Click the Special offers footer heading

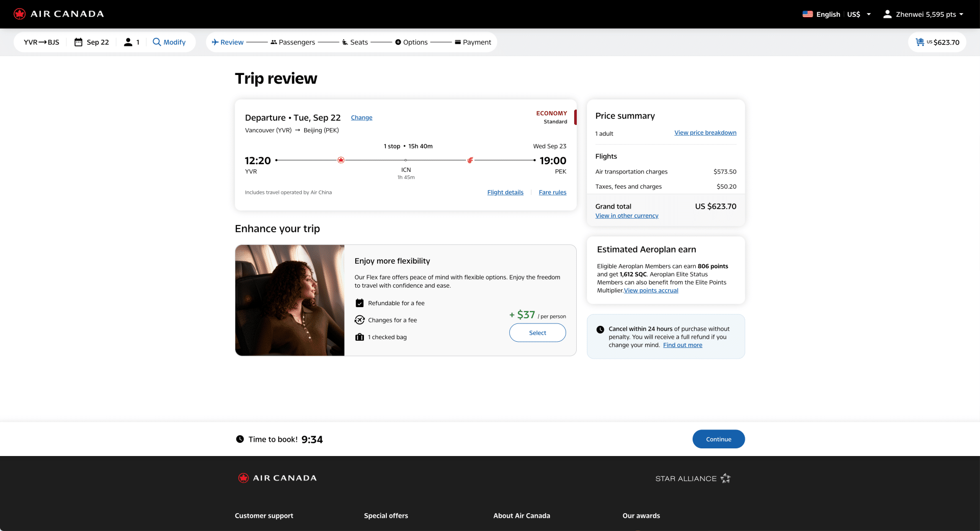386,516
